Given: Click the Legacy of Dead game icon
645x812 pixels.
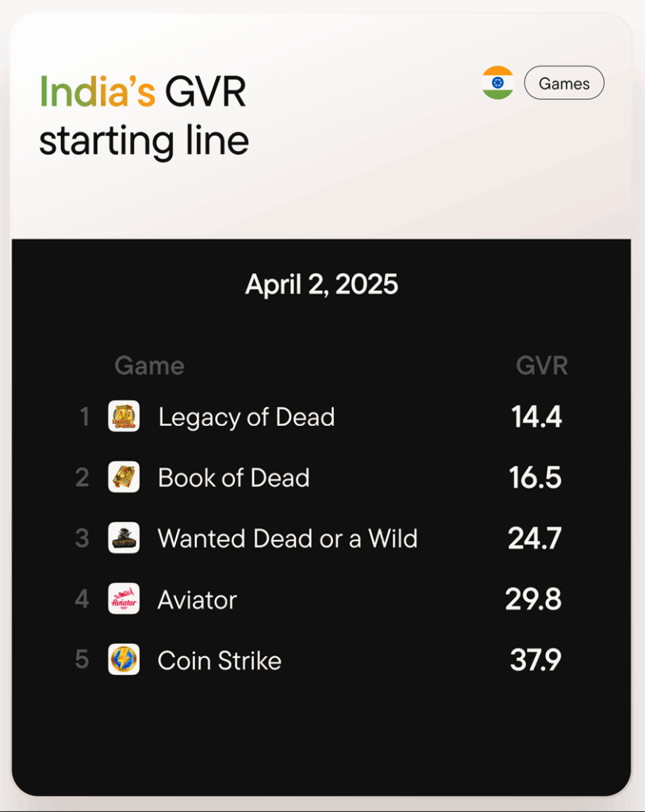Looking at the screenshot, I should click(x=124, y=416).
